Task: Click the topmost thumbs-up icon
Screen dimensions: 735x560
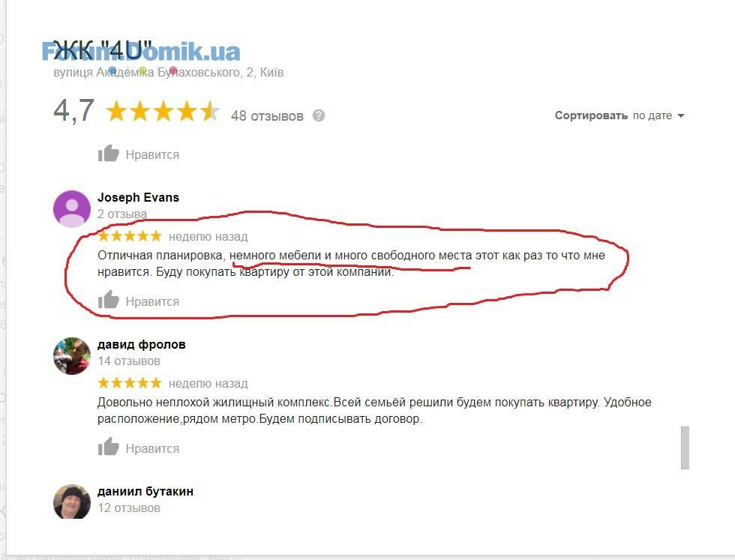Action: [108, 153]
